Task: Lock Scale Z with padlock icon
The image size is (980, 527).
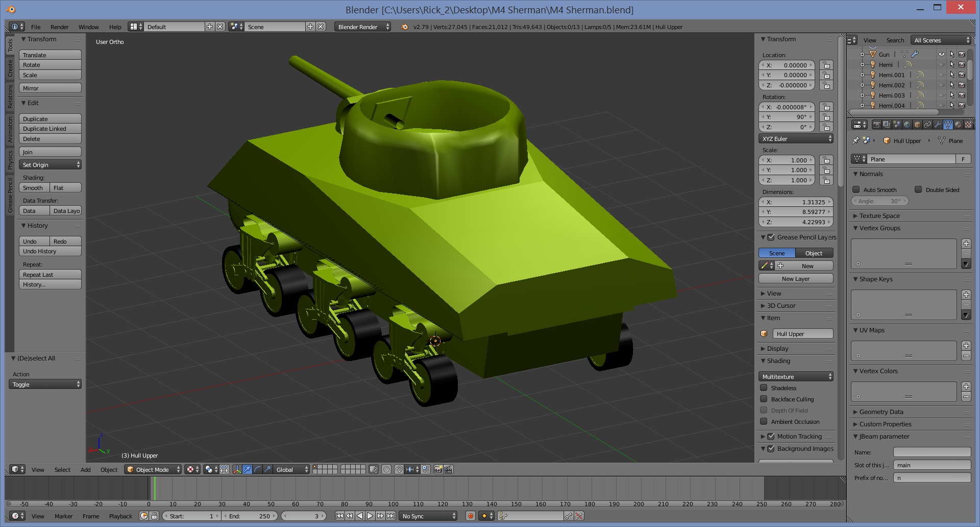Action: coord(826,180)
